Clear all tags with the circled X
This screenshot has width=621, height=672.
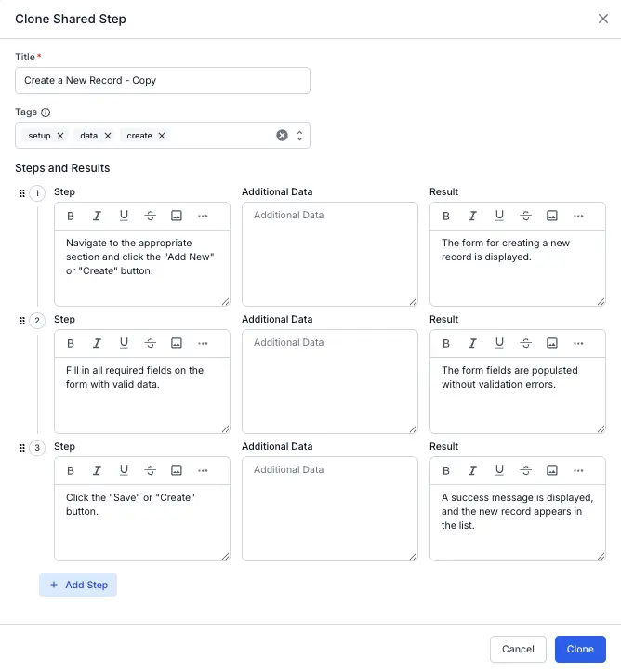click(x=283, y=136)
